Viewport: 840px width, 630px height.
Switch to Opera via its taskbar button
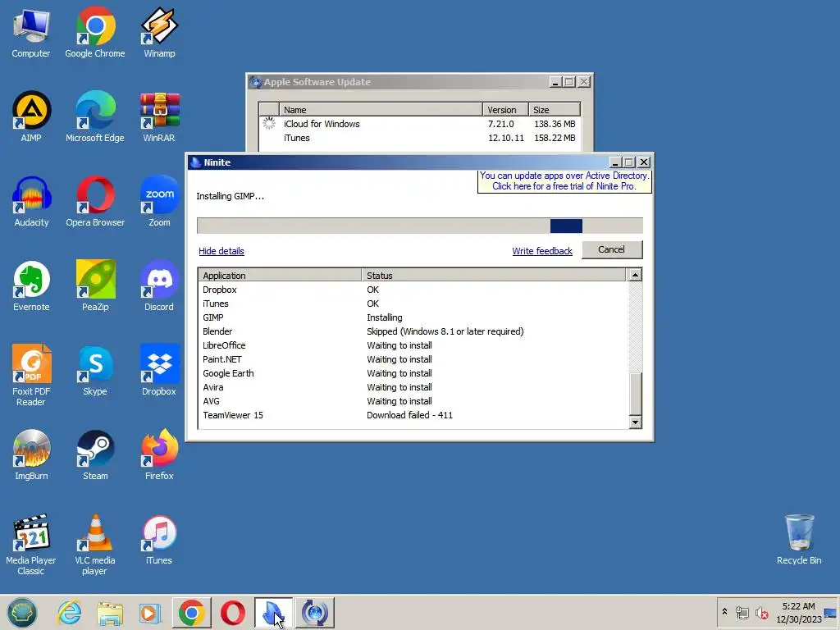pos(232,612)
